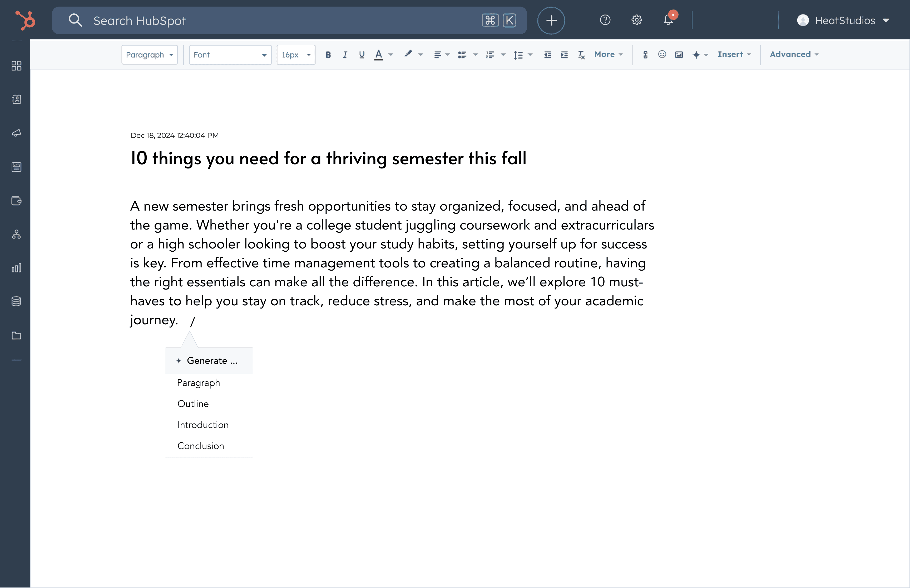Image resolution: width=910 pixels, height=588 pixels.
Task: Open the settings gear icon
Action: (637, 20)
